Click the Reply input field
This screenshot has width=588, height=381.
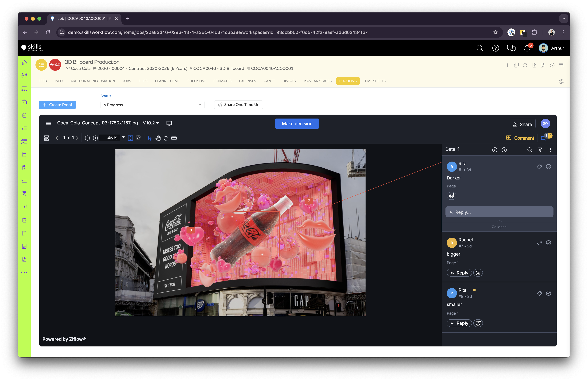coord(499,212)
